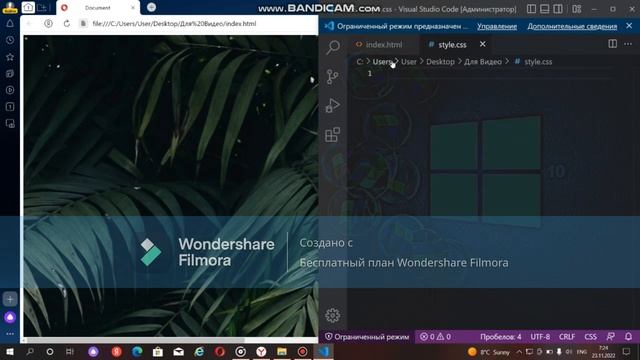Open a new tab in Opera
The width and height of the screenshot is (640, 360).
tap(151, 7)
